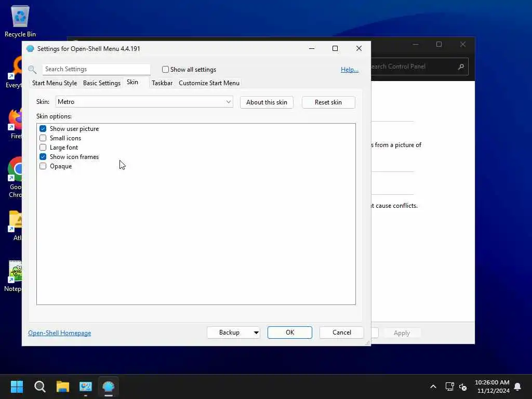Screen dimensions: 532x399
Task: Open network status tray icon
Action: coord(449,387)
